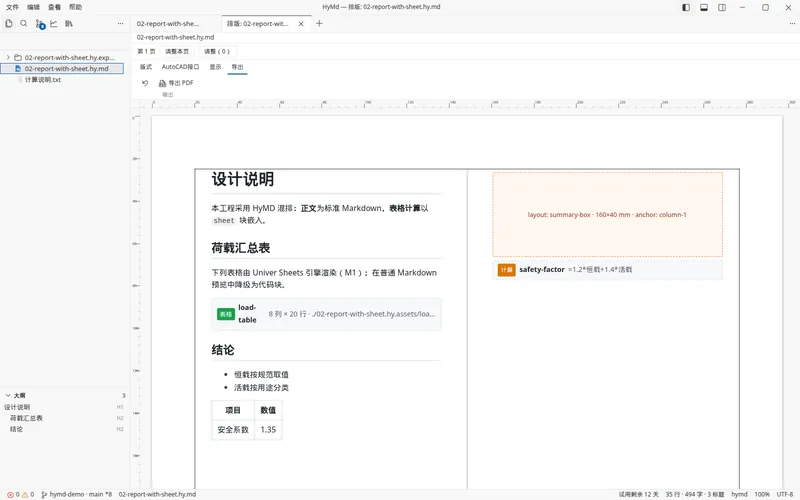Select 02-report-with-sheet.hy.md in file tree
Image resolution: width=800 pixels, height=500 pixels.
point(62,68)
